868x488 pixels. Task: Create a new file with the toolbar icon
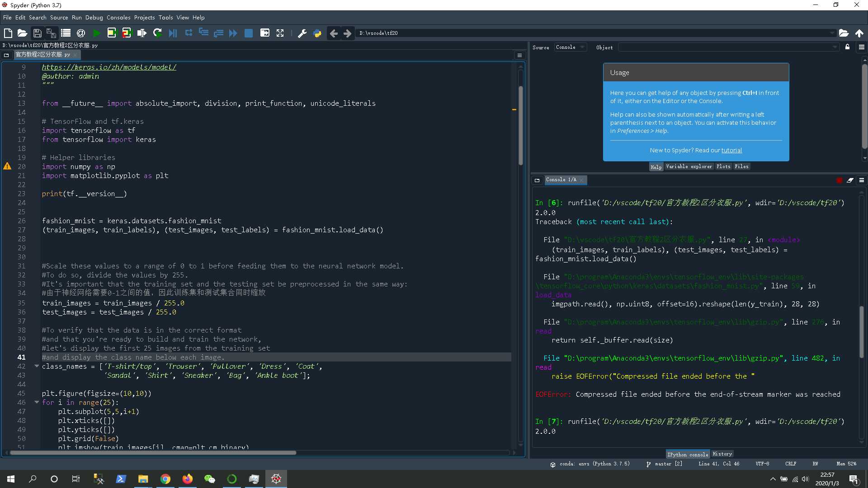(x=8, y=33)
